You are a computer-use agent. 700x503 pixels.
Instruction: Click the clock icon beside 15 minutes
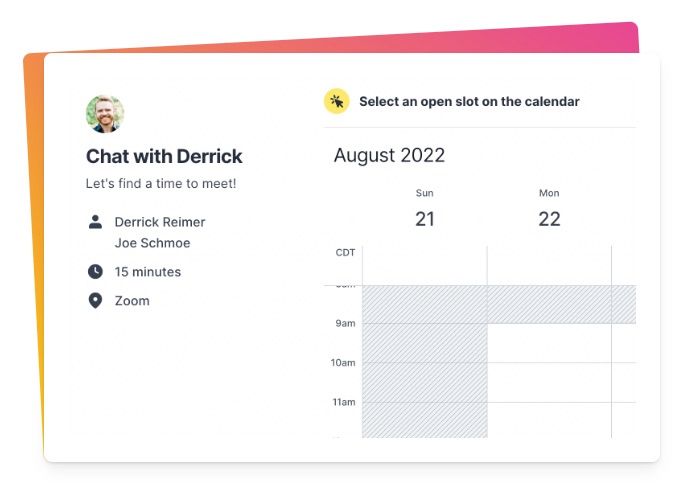tap(95, 271)
